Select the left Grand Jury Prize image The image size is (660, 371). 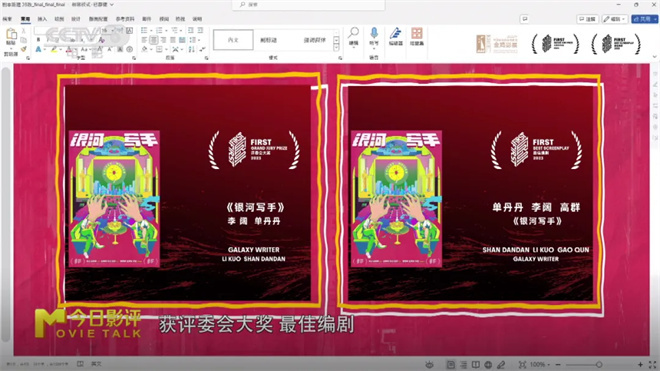pyautogui.click(x=188, y=193)
